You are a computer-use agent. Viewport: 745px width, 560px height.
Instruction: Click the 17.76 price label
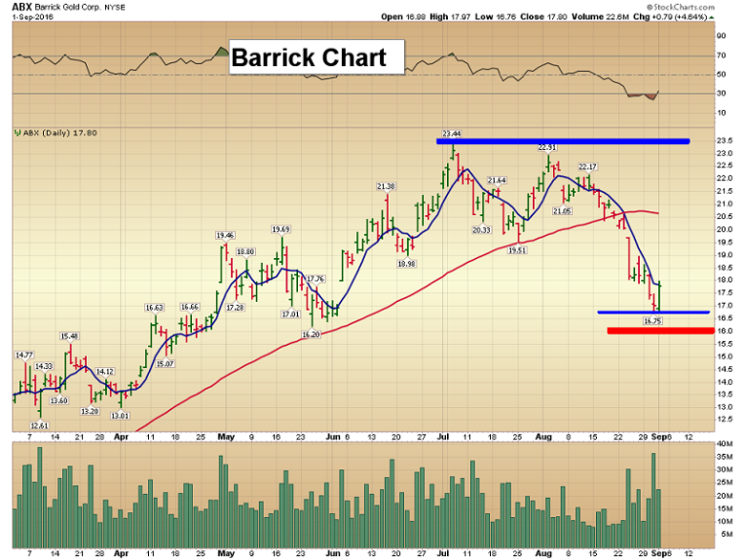(316, 279)
